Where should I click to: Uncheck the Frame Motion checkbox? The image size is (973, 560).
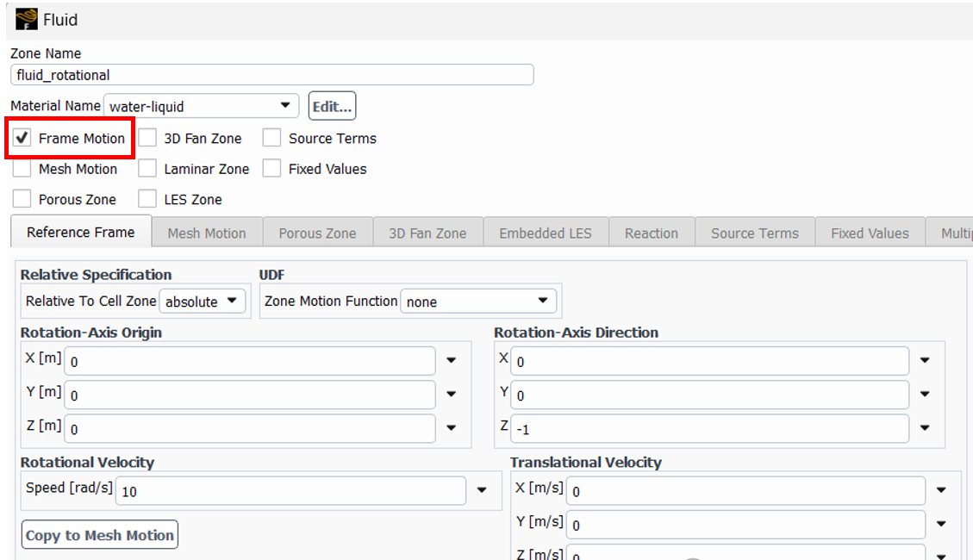click(22, 139)
